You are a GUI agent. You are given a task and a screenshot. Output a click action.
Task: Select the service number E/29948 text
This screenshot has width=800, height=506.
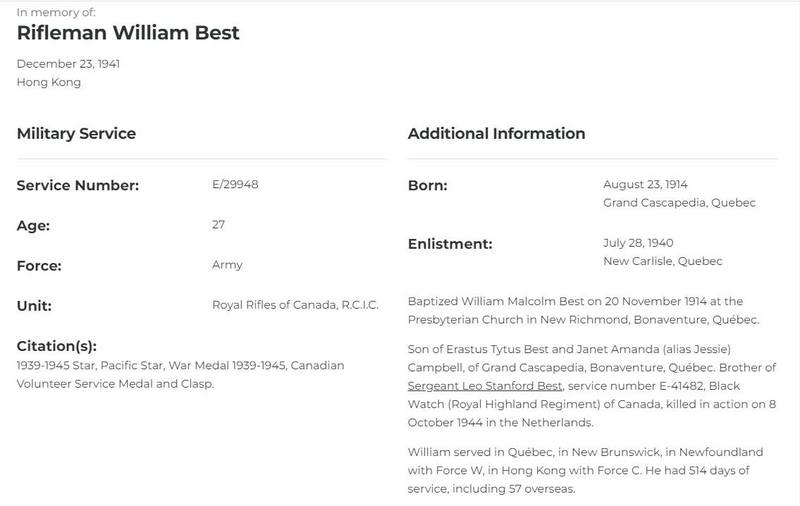coord(235,184)
